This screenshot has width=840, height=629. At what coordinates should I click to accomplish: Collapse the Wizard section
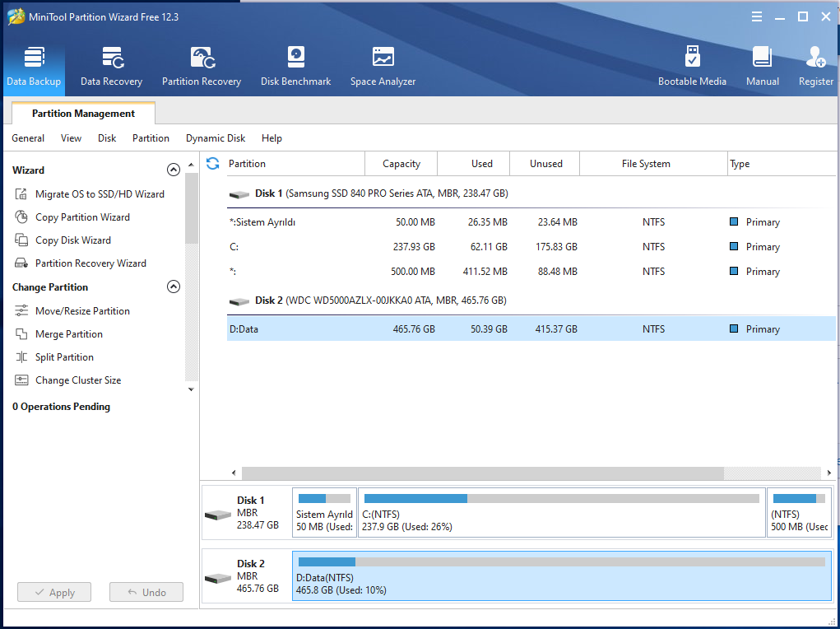(x=174, y=170)
